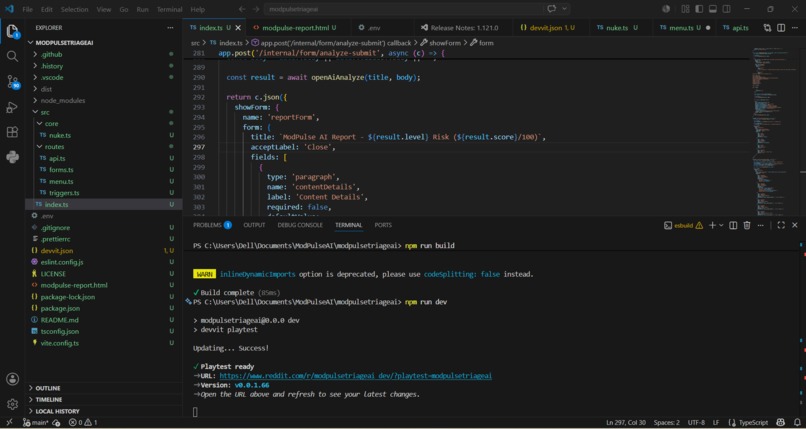The image size is (806, 429).
Task: Open the notifications bell in status bar
Action: coord(795,422)
